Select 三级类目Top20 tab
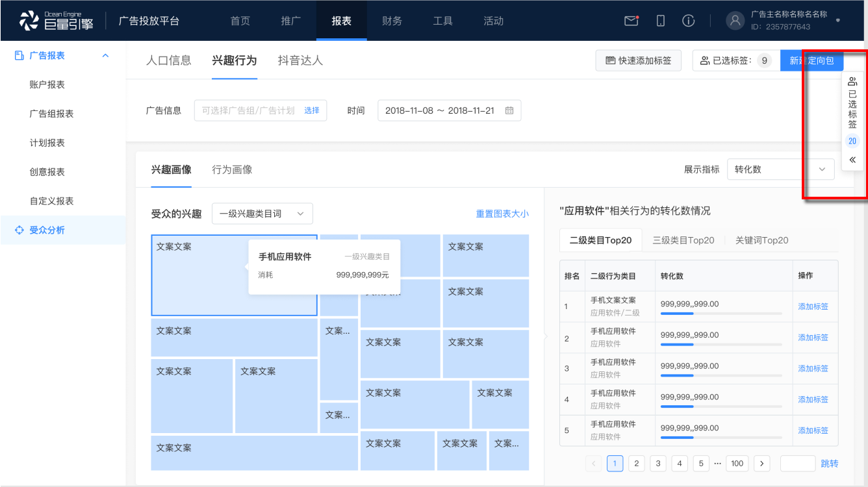The width and height of the screenshot is (868, 487). pos(683,240)
